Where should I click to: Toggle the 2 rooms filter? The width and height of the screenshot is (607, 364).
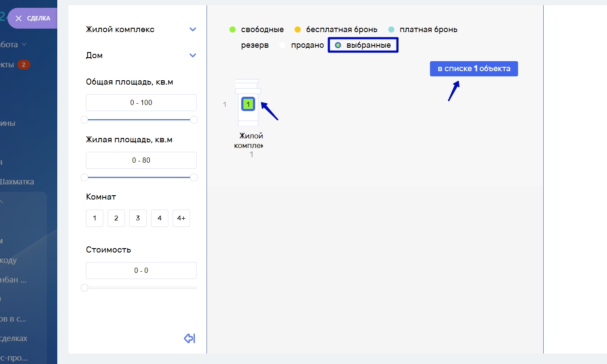116,218
